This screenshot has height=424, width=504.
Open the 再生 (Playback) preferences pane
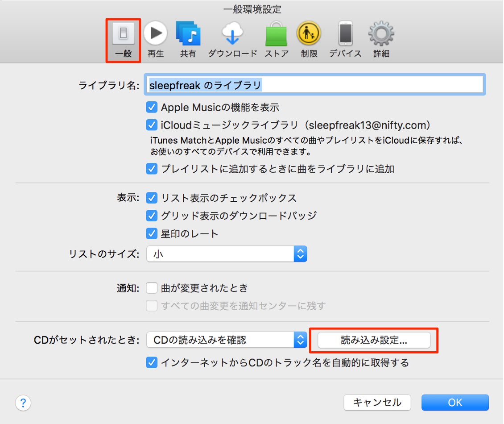click(x=156, y=40)
